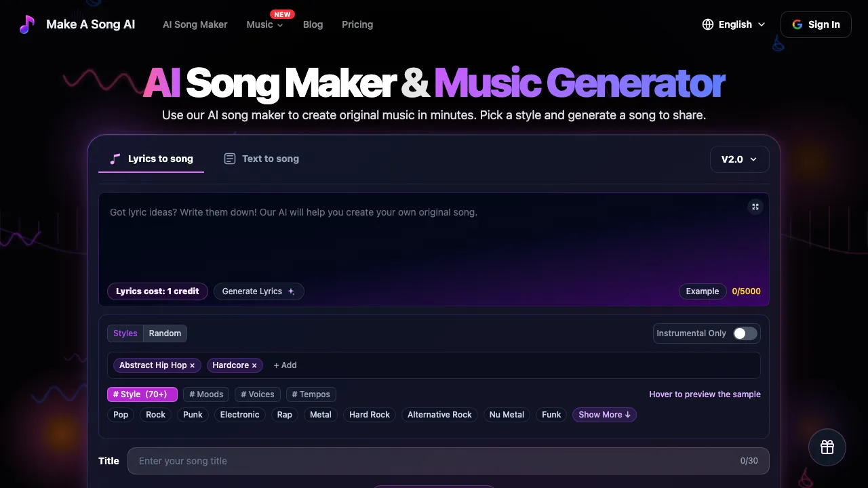The width and height of the screenshot is (868, 488).
Task: Click the Example button
Action: tap(702, 291)
